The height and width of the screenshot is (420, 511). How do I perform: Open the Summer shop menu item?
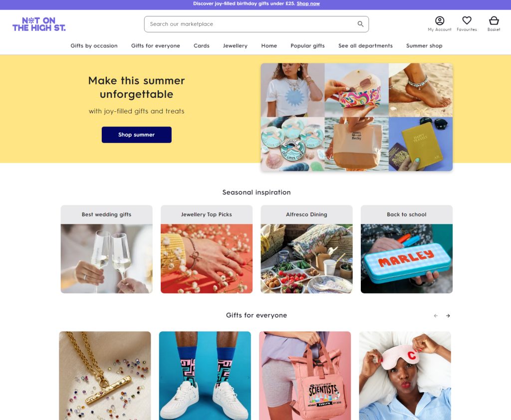tap(424, 45)
